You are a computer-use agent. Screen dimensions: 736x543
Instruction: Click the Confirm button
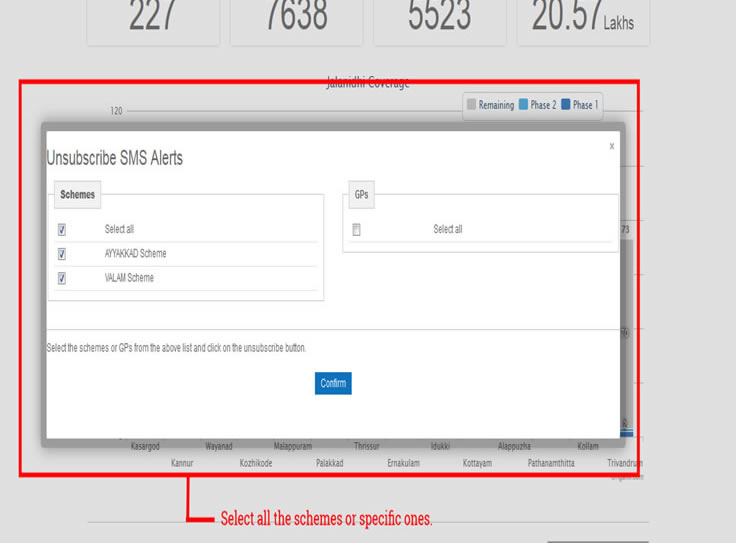[333, 383]
